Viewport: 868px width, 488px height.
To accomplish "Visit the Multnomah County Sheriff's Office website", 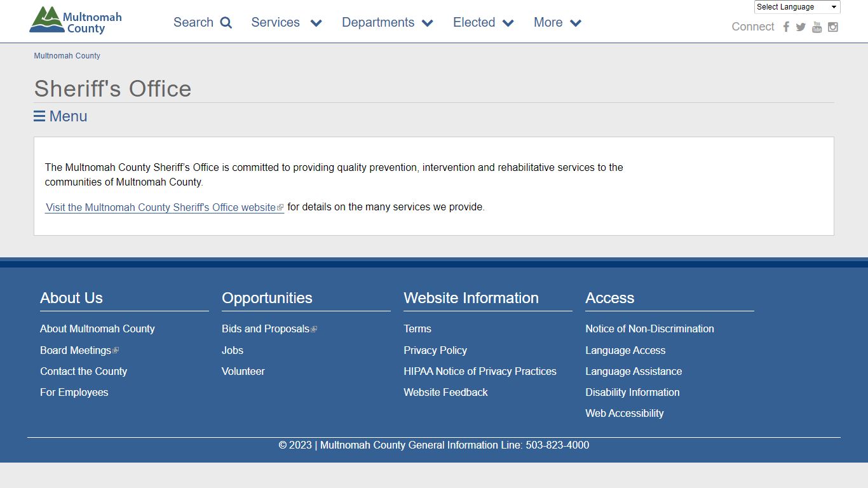I will pos(161,207).
